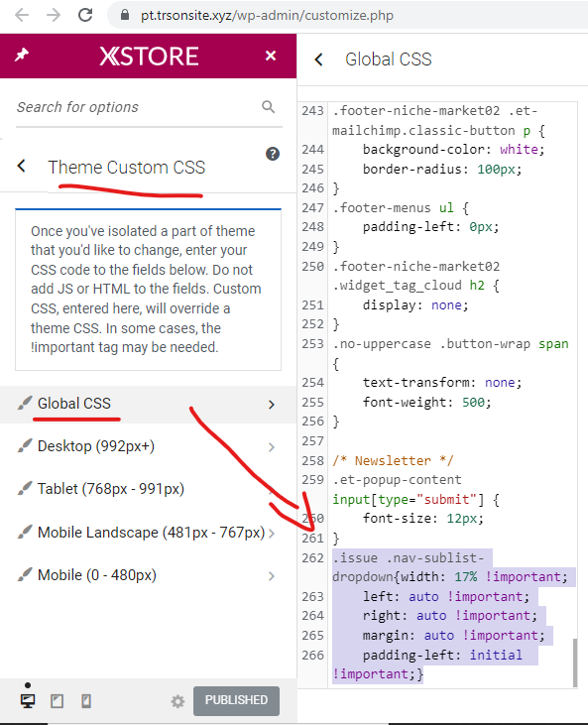
Task: Click 'text-transform: none;' code line
Action: (442, 383)
